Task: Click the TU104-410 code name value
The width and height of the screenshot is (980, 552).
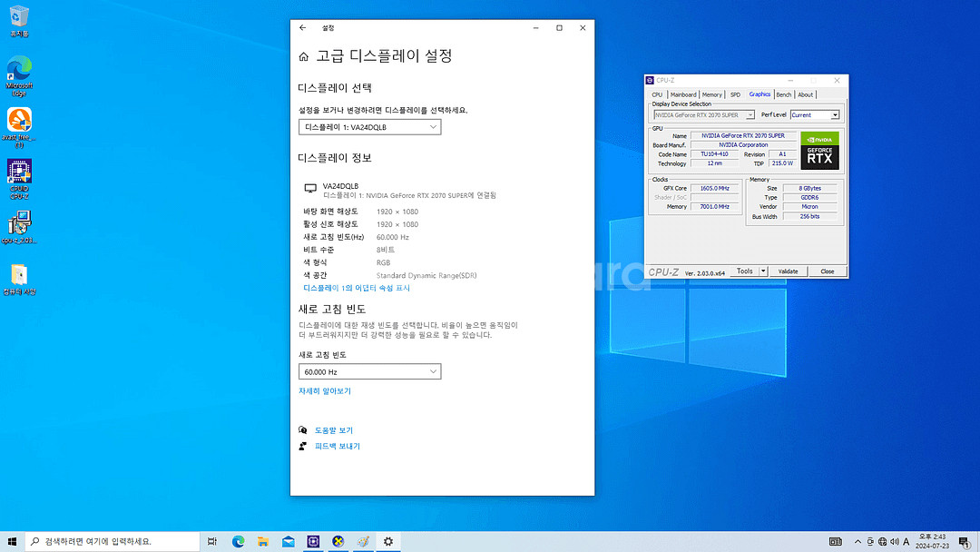Action: tap(714, 153)
